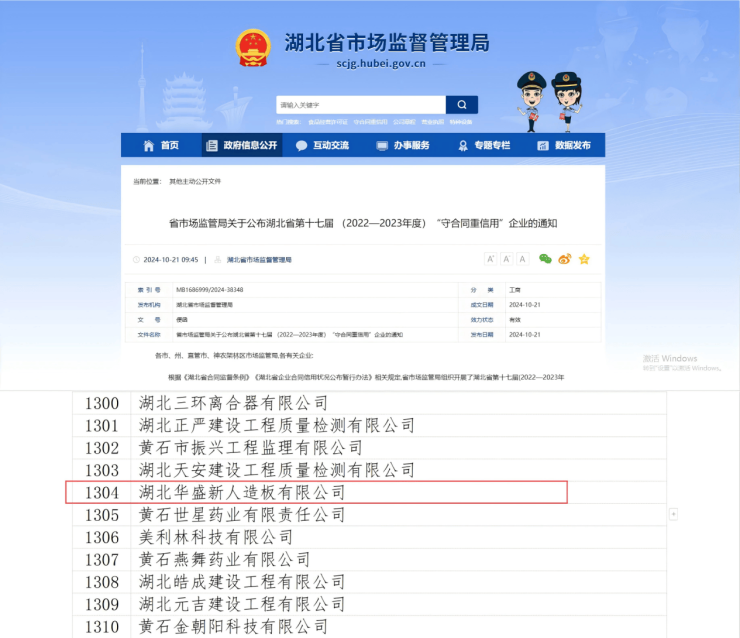Click the keyword search input field
Viewport: 740px width, 638px height.
tap(361, 105)
